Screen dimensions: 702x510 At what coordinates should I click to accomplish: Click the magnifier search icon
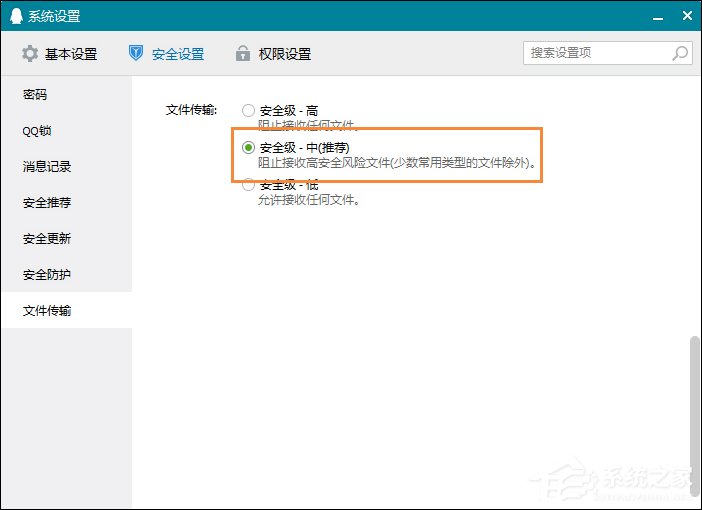tap(679, 53)
